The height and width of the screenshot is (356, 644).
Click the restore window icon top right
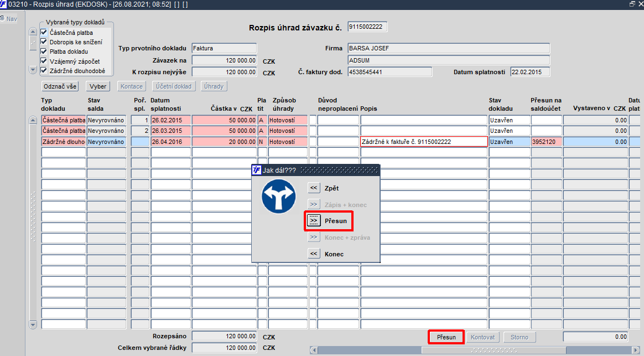[x=632, y=4]
